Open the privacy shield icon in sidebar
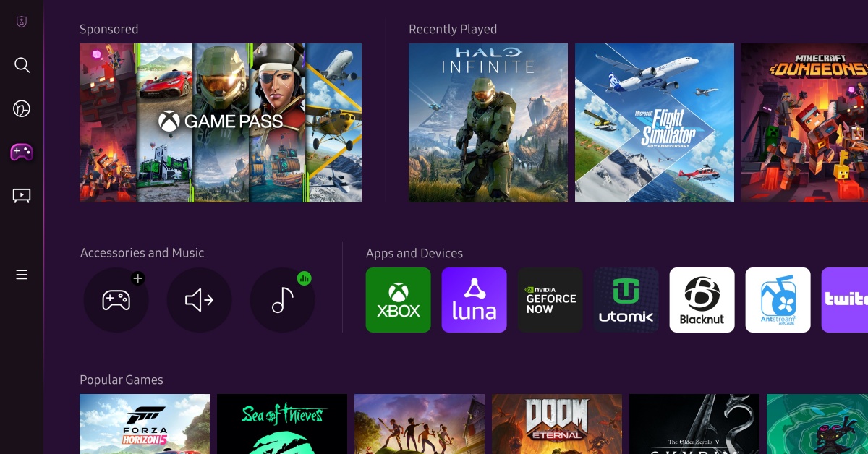The image size is (868, 454). click(x=22, y=22)
